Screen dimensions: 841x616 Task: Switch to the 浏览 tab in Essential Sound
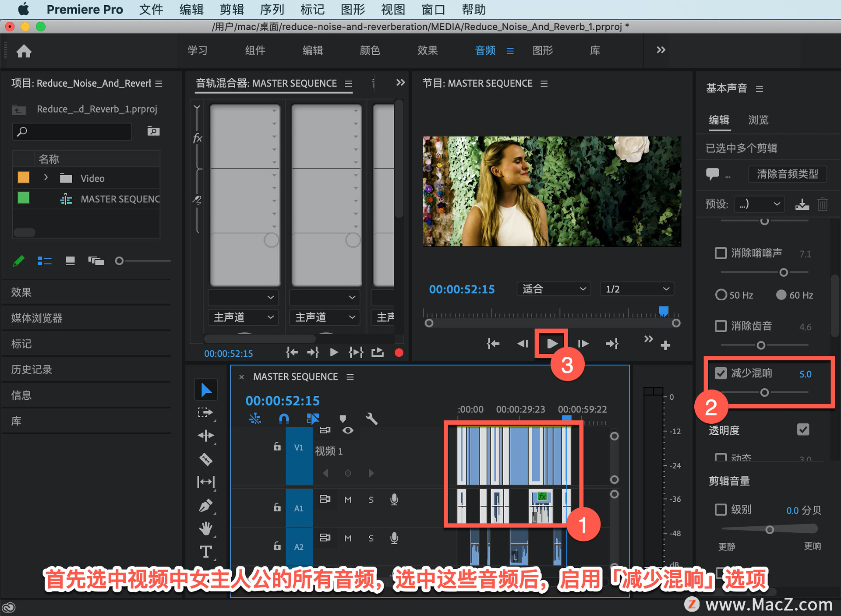758,120
